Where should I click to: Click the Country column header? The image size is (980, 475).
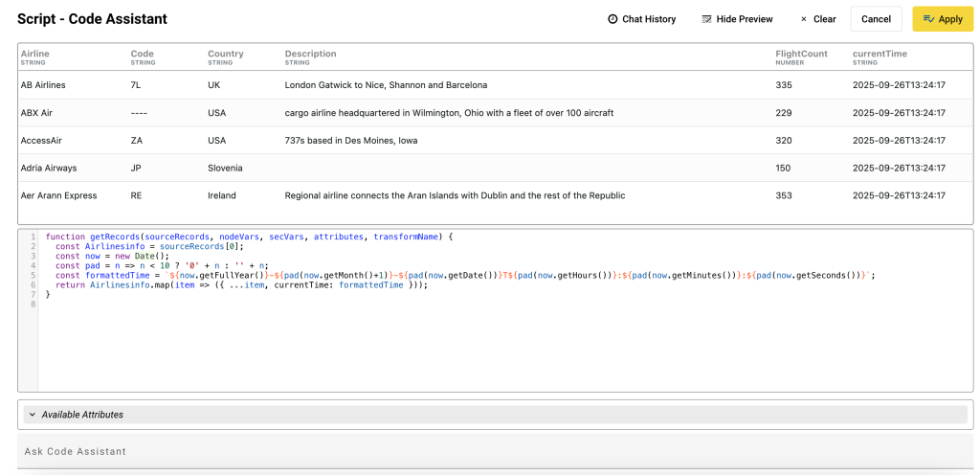(226, 55)
